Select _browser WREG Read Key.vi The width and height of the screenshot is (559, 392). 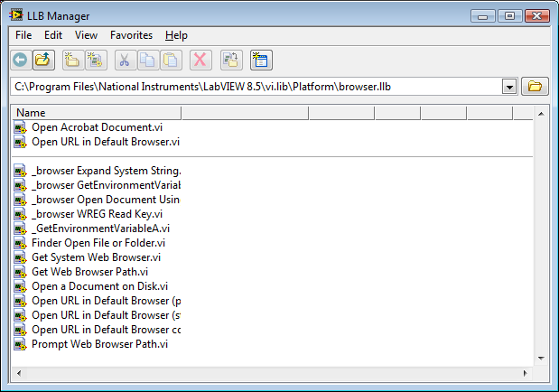tap(97, 214)
